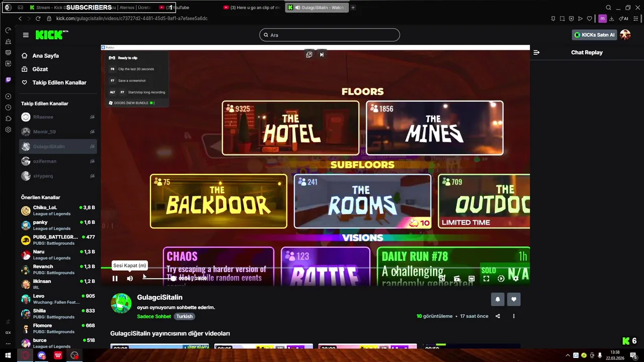Open the browser downloads icon
The height and width of the screenshot is (362, 644).
pos(611,19)
